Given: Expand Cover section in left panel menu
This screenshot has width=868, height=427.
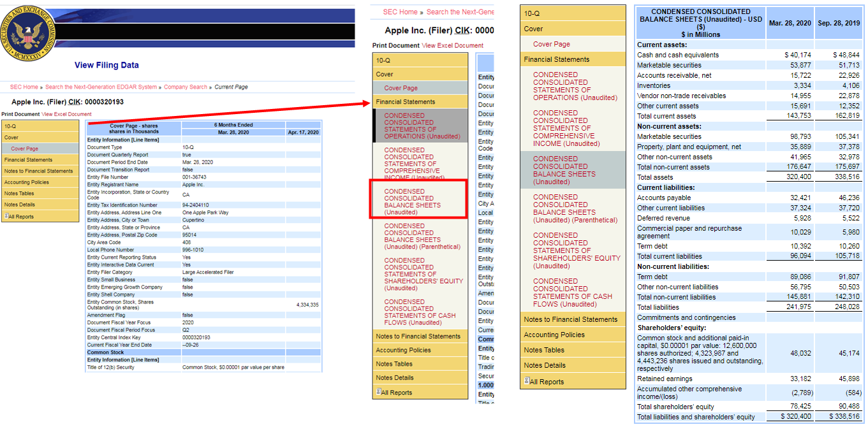Looking at the screenshot, I should click(x=40, y=137).
